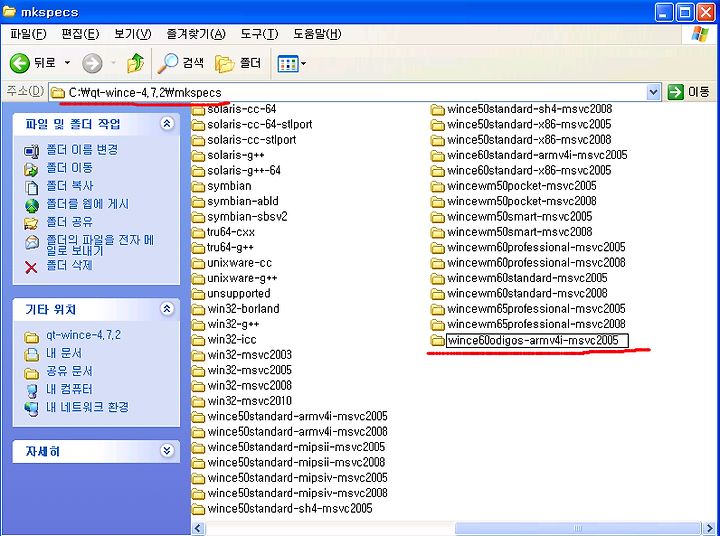The image size is (720, 536).
Task: Click the horizontal scrollbar right arrow
Action: tap(708, 529)
